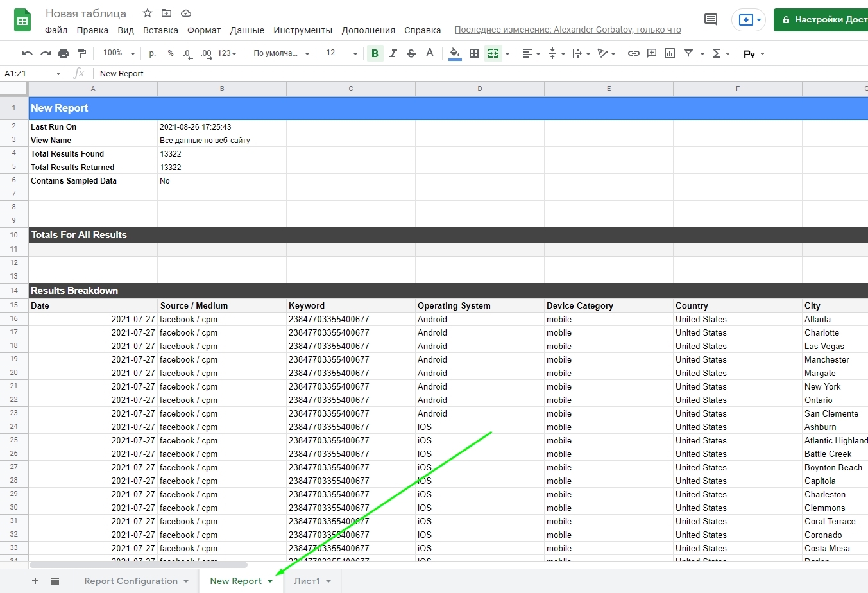
Task: Open the text rotation dropdown
Action: [606, 53]
